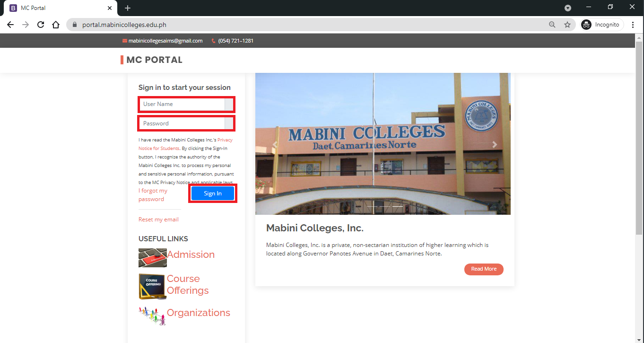644x343 pixels.
Task: Click the browser home icon
Action: click(56, 25)
